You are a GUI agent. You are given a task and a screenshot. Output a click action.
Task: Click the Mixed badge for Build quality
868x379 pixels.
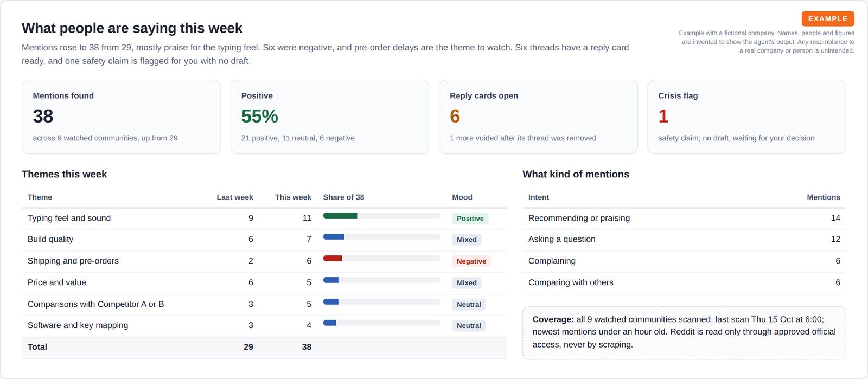point(467,240)
